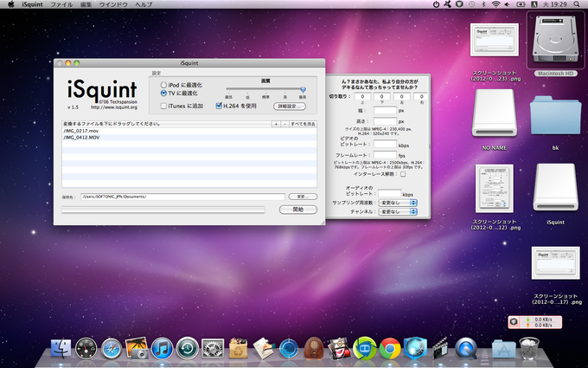Select iPod に最適化 radio button

point(163,85)
